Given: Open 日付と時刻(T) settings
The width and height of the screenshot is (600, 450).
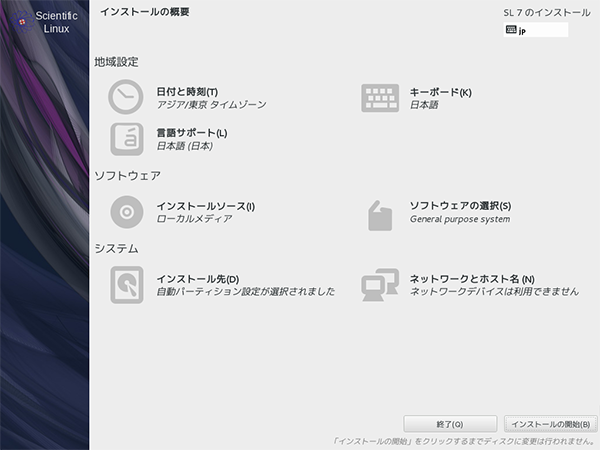Looking at the screenshot, I should tap(187, 92).
